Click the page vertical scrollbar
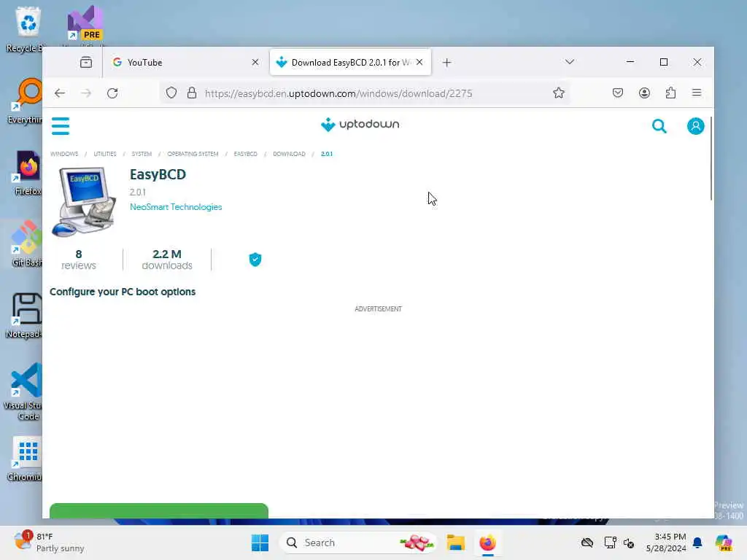The width and height of the screenshot is (747, 560). point(711,158)
